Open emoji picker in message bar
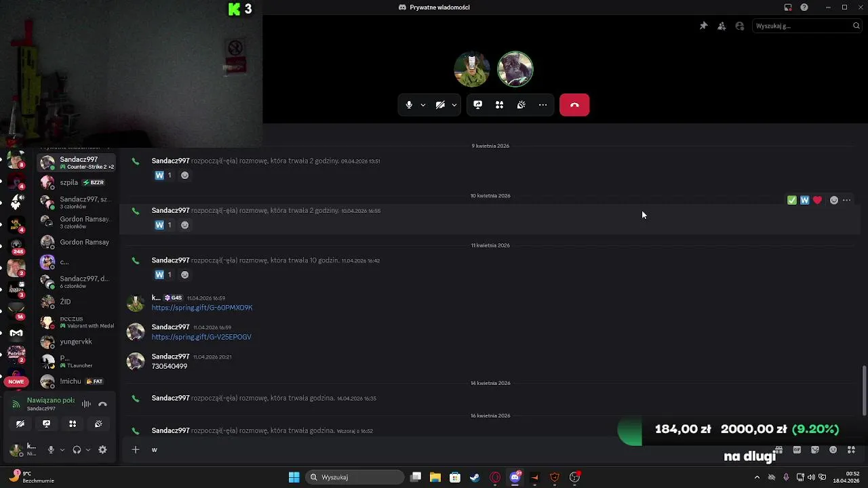Screen dimensions: 868x488 (x=833, y=449)
